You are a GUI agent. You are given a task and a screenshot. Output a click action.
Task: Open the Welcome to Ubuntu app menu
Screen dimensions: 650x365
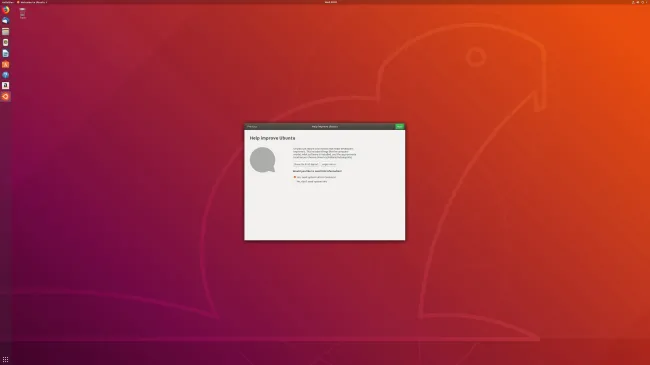pyautogui.click(x=32, y=2)
